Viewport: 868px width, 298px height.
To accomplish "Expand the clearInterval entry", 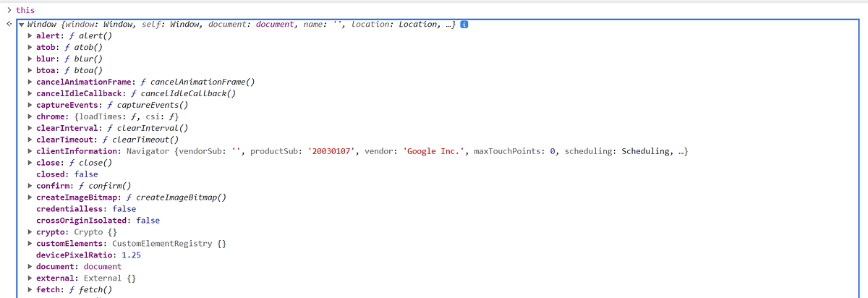I will tap(30, 128).
